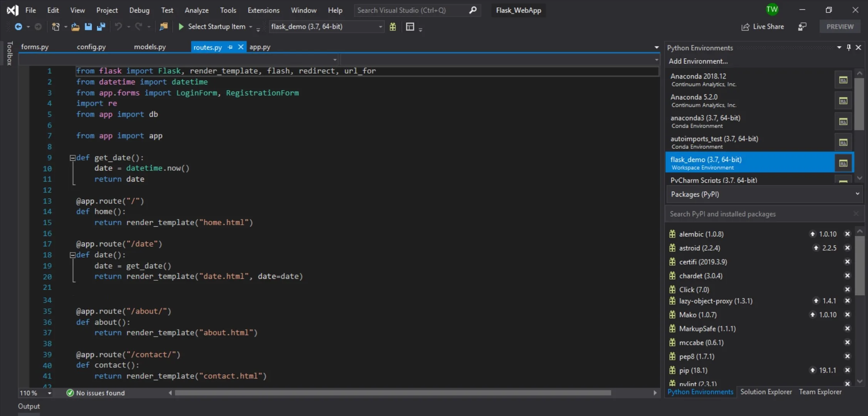Click the Save All icon
This screenshot has height=416, width=868.
pos(101,27)
